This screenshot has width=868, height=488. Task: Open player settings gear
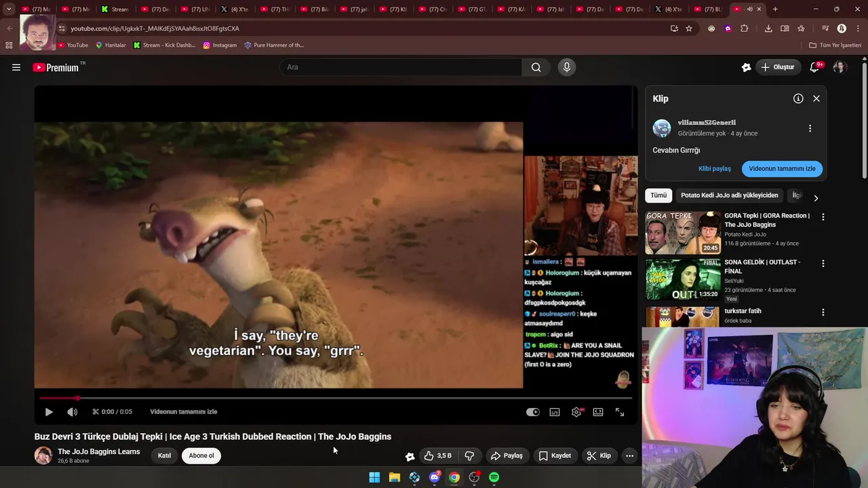point(576,411)
